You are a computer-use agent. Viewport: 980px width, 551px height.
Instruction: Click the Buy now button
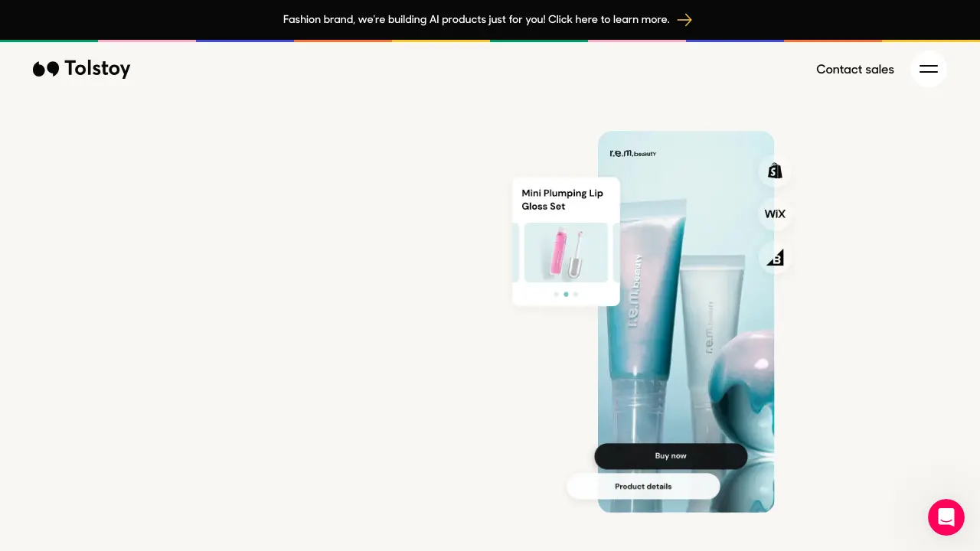671,456
